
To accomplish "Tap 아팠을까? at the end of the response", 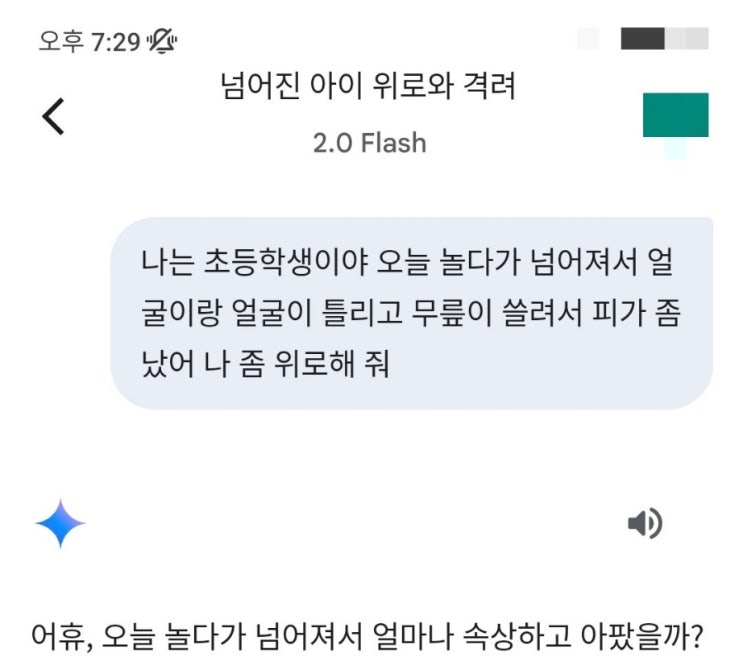I will (642, 636).
